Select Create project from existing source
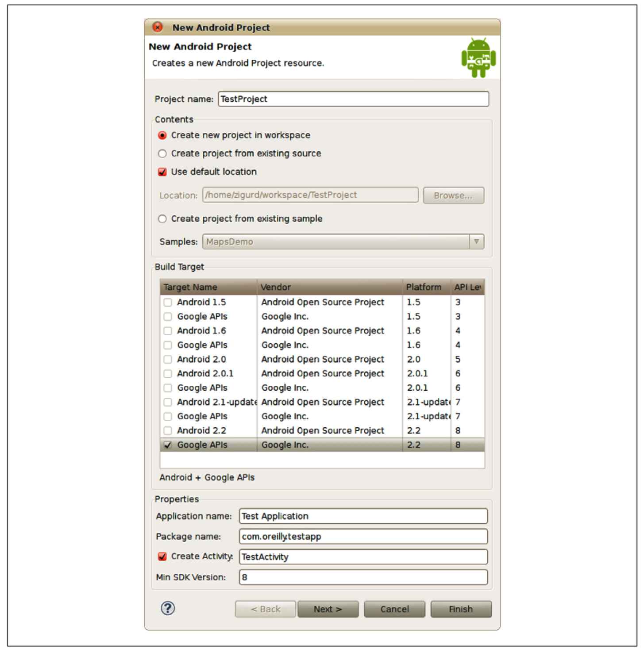Screen dimensions: 644x652 click(x=162, y=153)
